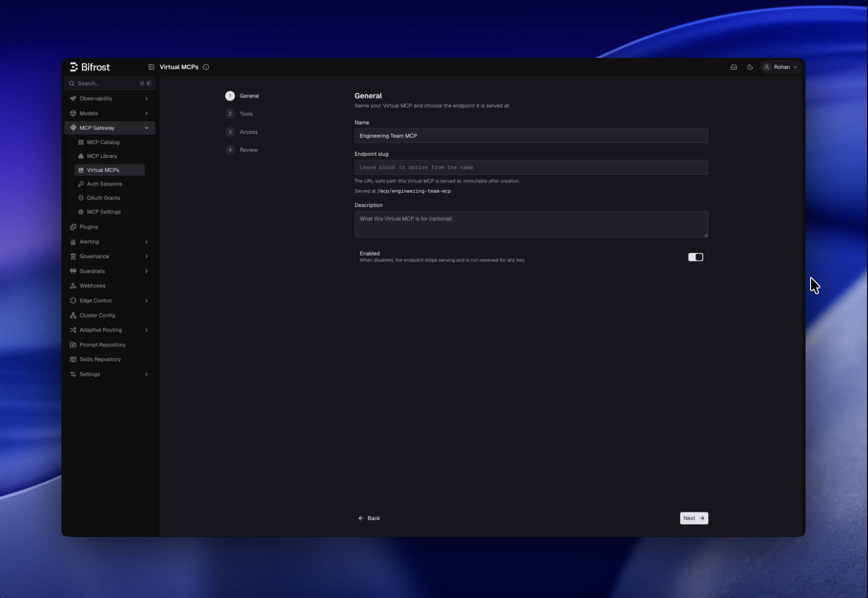Open Skills Repository in the sidebar
Viewport: 868px width, 598px height.
(x=109, y=360)
